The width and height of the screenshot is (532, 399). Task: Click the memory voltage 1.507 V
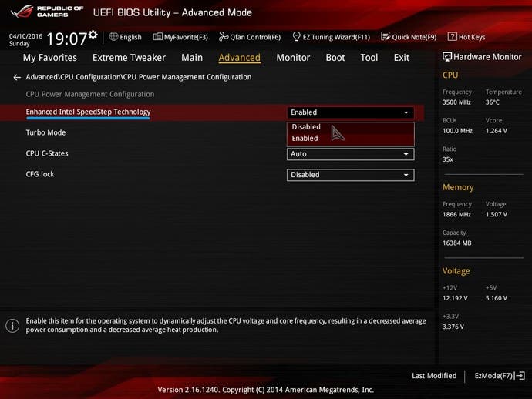[497, 215]
